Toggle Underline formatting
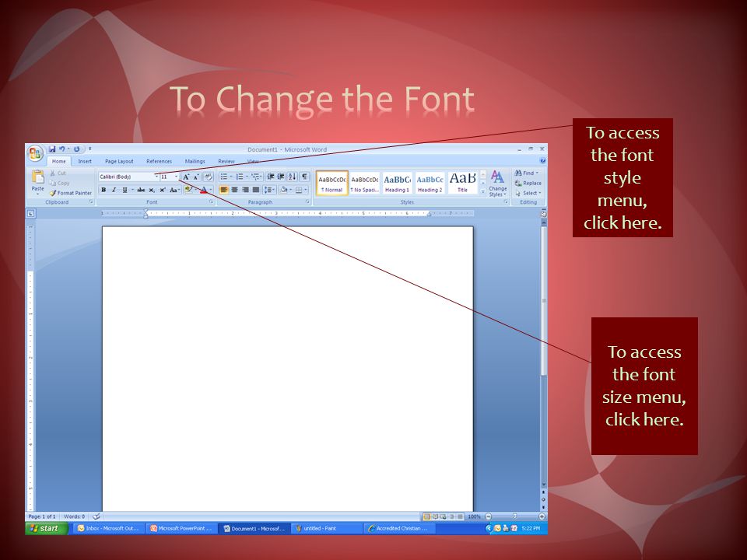747x560 pixels. click(x=124, y=190)
